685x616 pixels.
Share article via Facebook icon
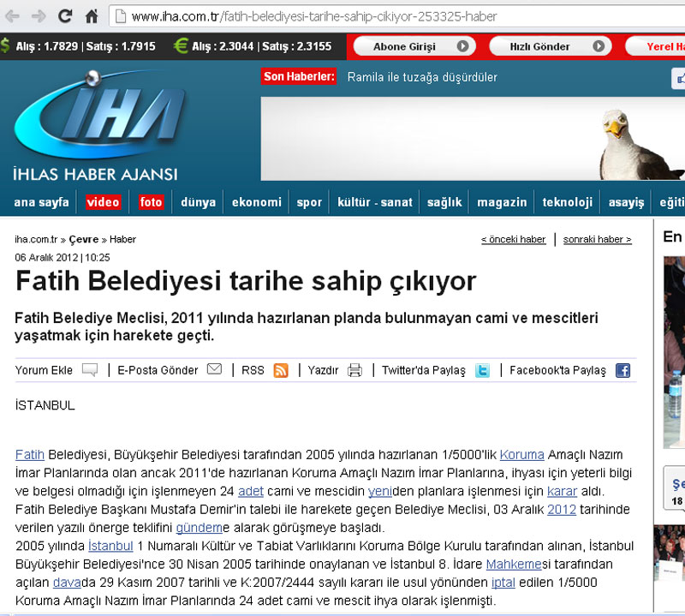pos(622,370)
